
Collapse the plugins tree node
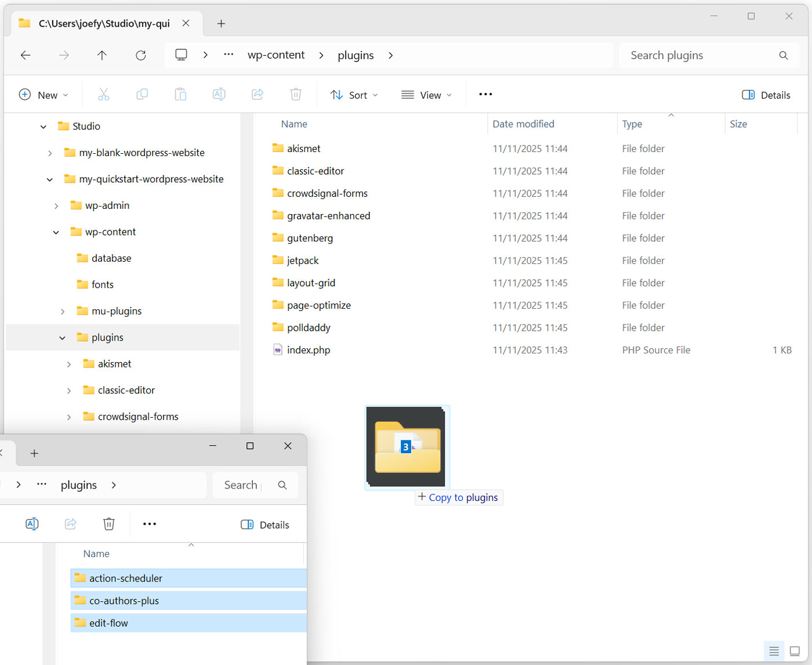(62, 337)
